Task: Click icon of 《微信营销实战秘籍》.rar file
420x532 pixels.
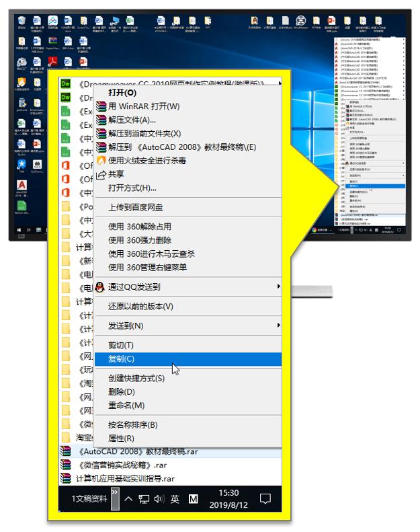Action: point(65,465)
